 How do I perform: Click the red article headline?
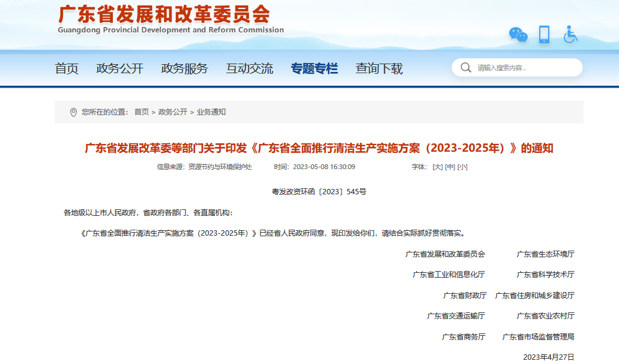pos(319,148)
